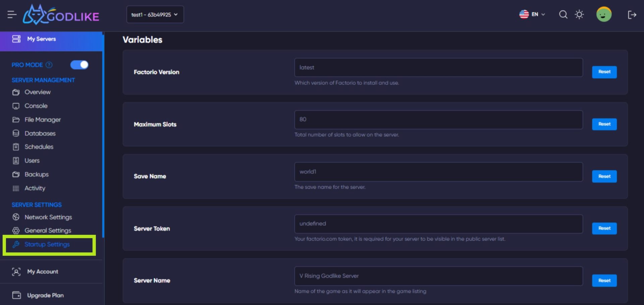Open the user avatar profile
Viewport: 644px width, 305px height.
(x=604, y=14)
